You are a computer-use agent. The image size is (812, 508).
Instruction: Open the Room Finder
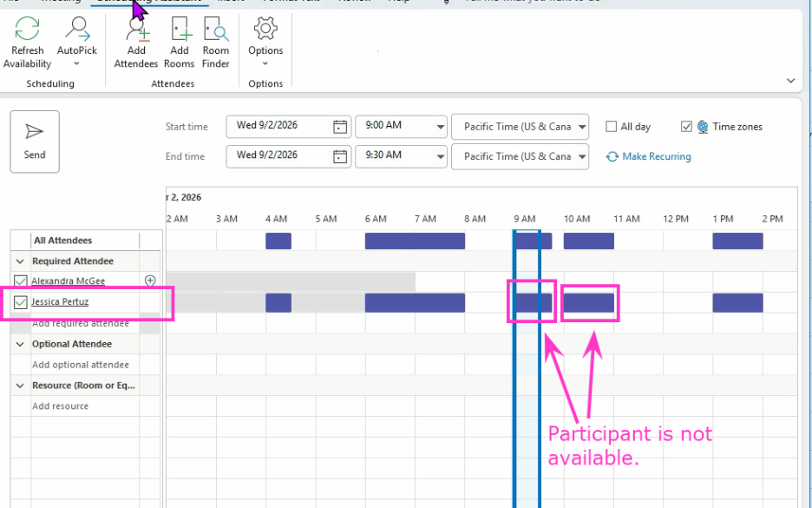215,43
